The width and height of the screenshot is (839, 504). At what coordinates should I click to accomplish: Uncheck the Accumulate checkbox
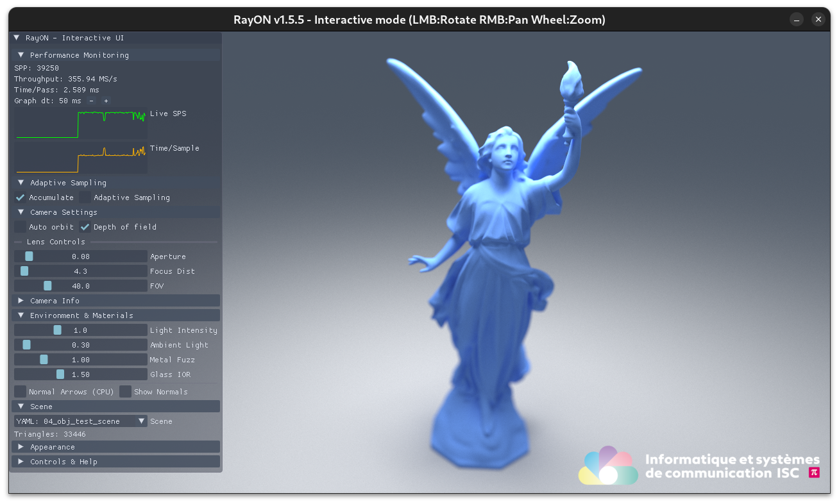click(21, 197)
